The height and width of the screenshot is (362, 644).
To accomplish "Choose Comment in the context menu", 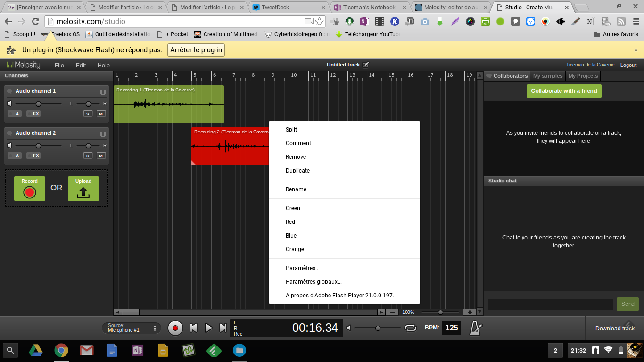I will tap(344, 143).
